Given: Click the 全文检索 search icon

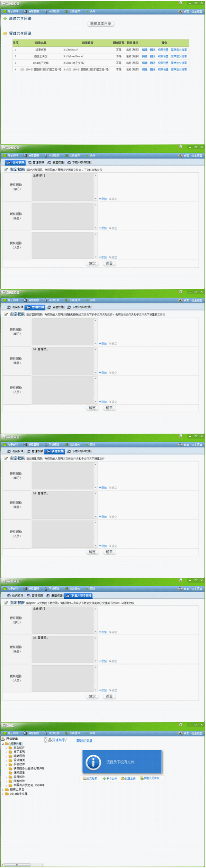Looking at the screenshot, I should point(84,778).
